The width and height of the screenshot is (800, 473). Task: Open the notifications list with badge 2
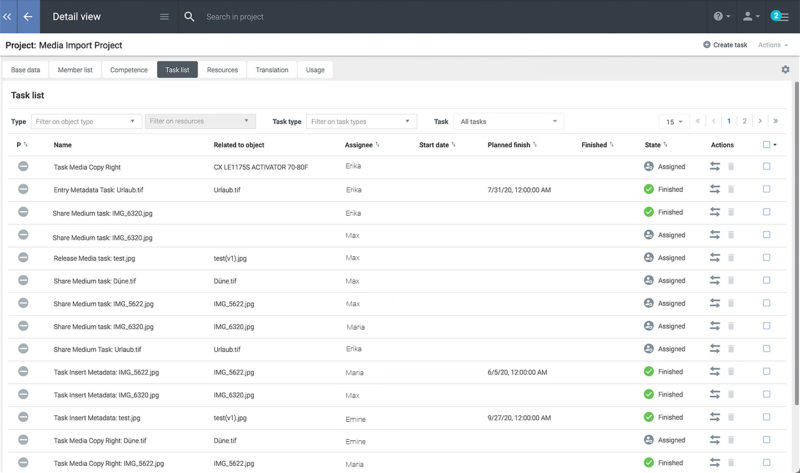(780, 16)
